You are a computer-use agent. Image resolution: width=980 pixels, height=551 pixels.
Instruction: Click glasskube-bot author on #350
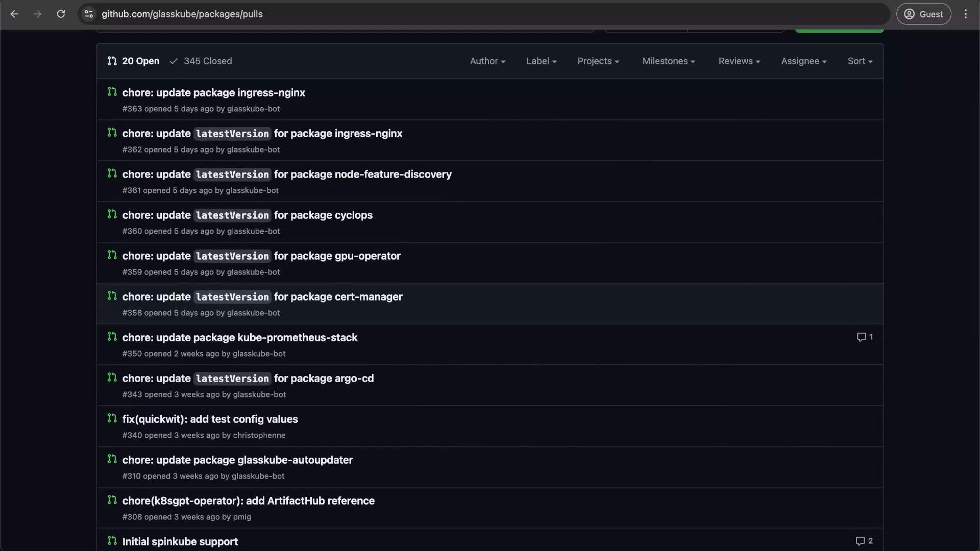point(259,354)
